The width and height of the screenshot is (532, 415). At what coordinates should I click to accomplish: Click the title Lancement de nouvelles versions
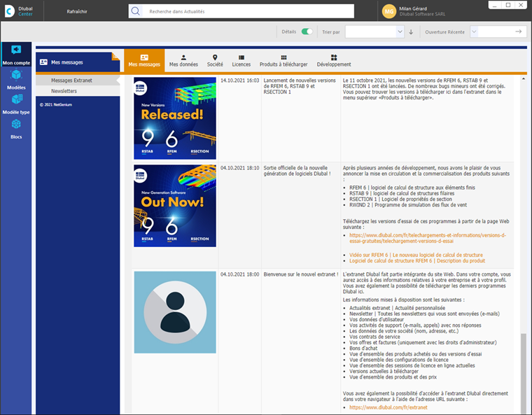(x=300, y=86)
